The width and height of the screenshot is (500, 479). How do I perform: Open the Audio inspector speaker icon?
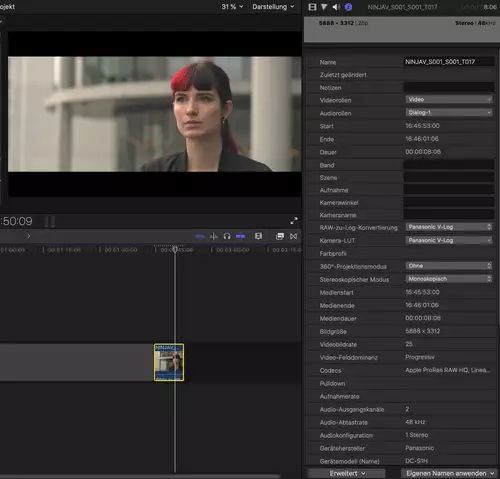[x=336, y=7]
